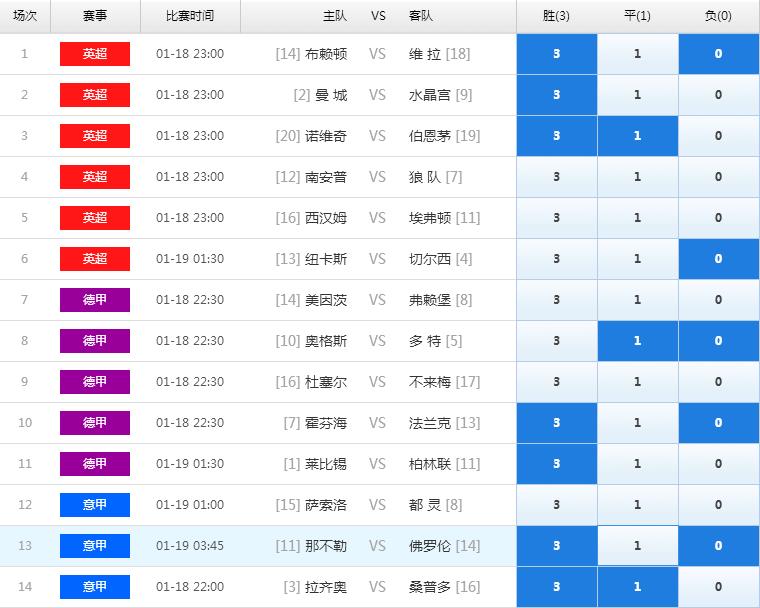Image resolution: width=760 pixels, height=608 pixels.
Task: Deselect win (3) for 霍芬海 vs 法兰克
Action: tap(556, 422)
